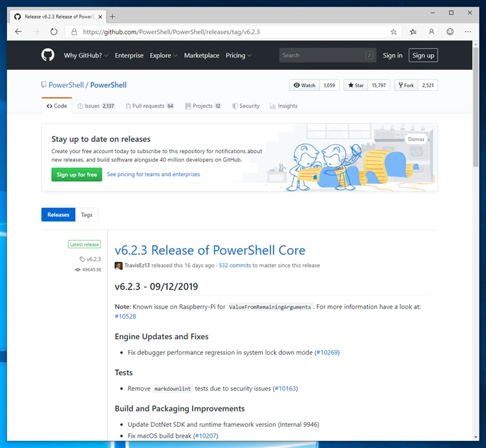This screenshot has height=448, width=486.
Task: Open watchers count 1,059
Action: 329,85
